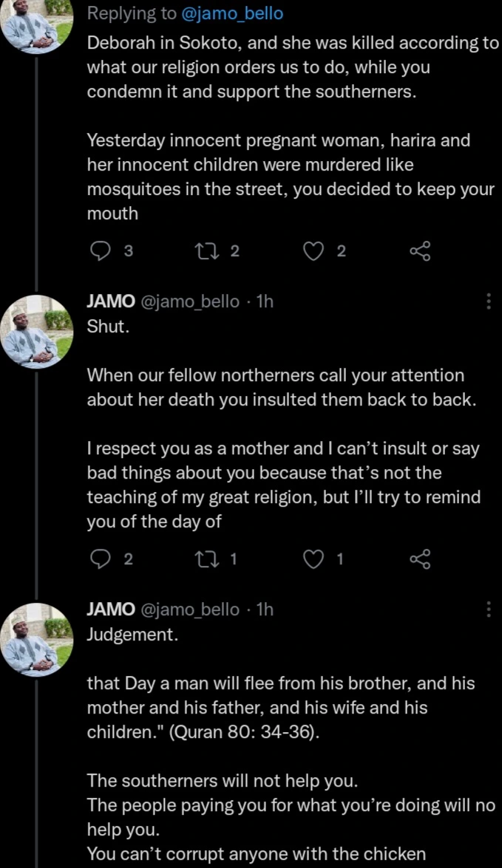Open @jamo_bello link in "Replying to" line
502x868 pixels.
[231, 13]
